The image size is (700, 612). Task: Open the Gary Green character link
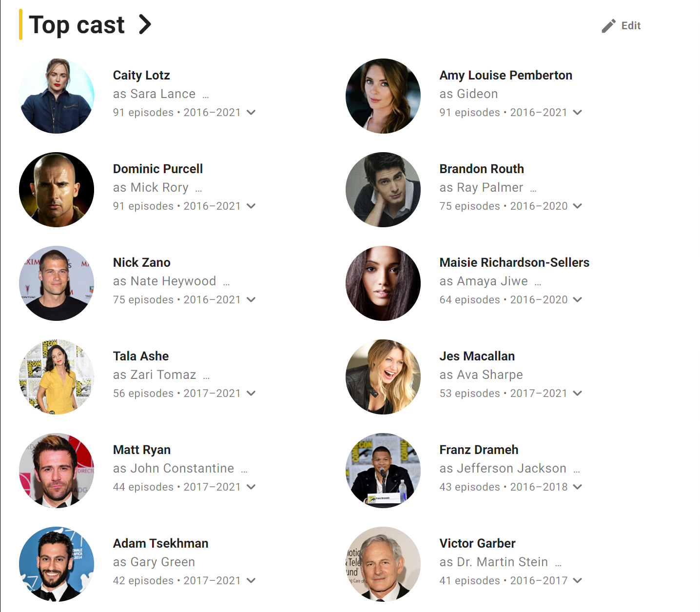[163, 562]
